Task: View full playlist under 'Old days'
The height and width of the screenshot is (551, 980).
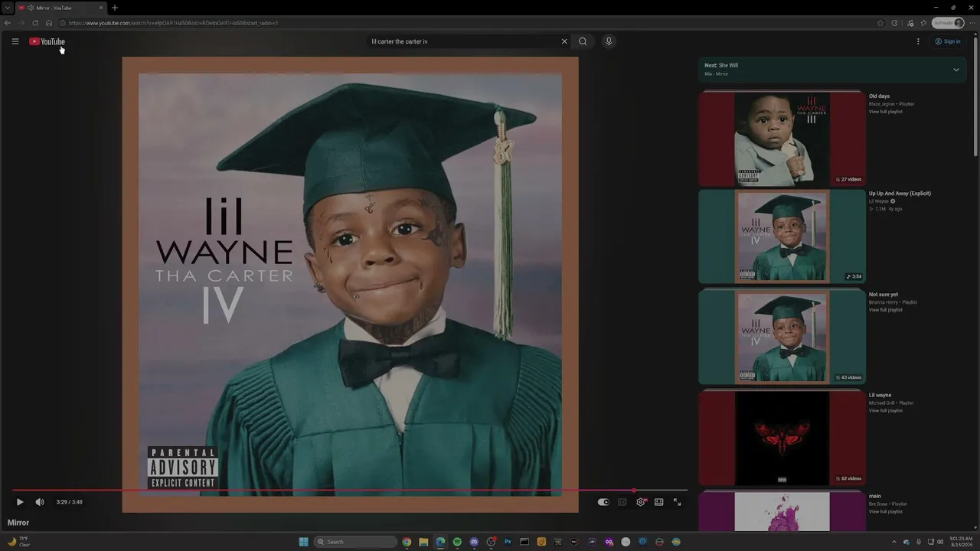Action: click(885, 112)
